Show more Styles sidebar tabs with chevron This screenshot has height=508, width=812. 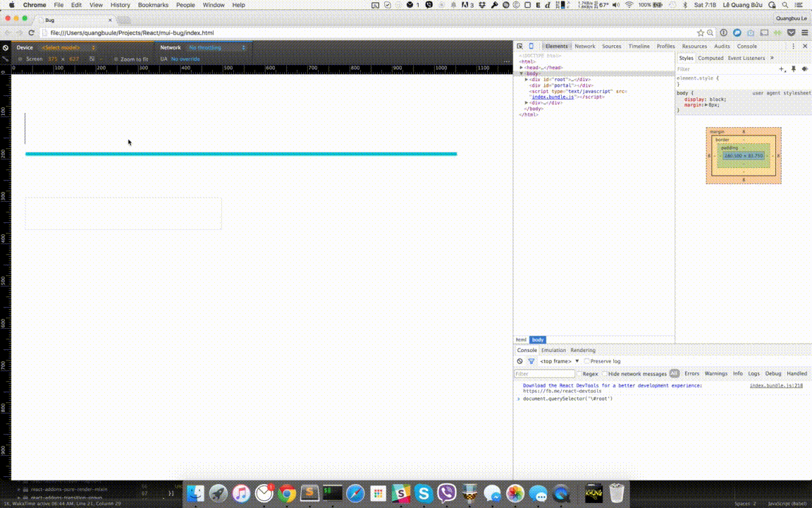click(772, 58)
